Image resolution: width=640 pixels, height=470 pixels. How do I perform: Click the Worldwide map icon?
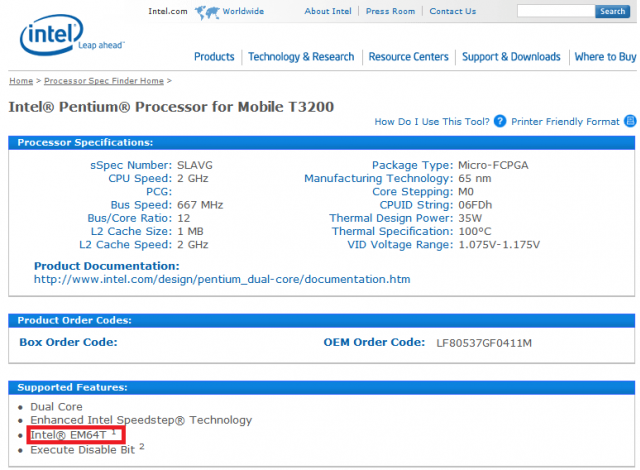click(x=207, y=12)
